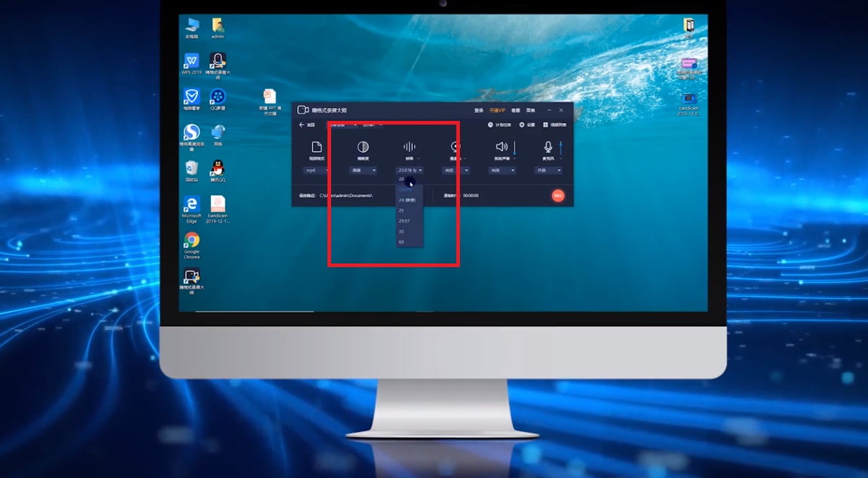The image size is (868, 478).
Task: Launch 腾讯QQ penguin icon
Action: (218, 171)
